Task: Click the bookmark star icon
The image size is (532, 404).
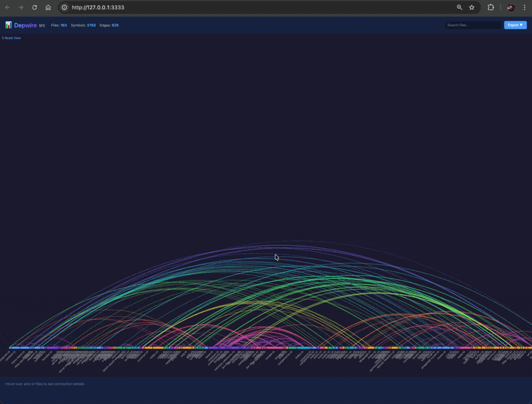Action: click(472, 8)
